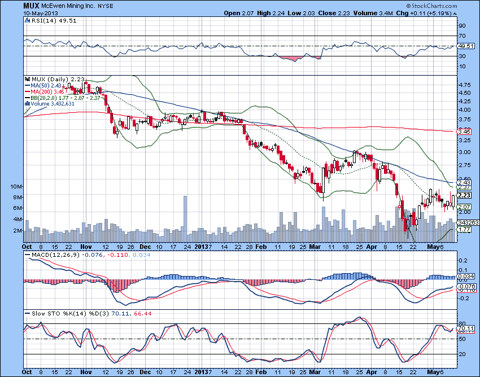This screenshot has height=377, width=480.
Task: Click the candlestick icon before MUX (Daily)
Action: click(x=27, y=79)
